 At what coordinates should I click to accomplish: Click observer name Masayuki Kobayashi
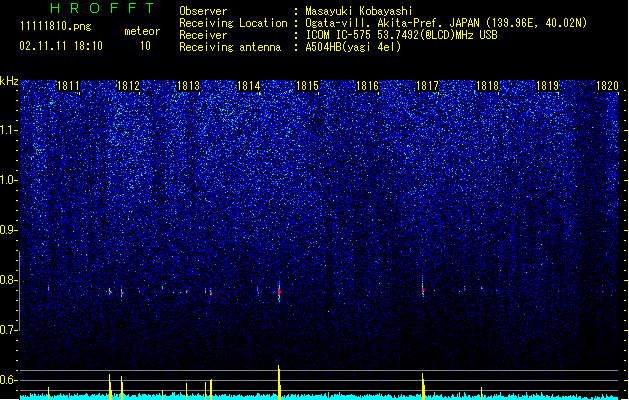tap(359, 11)
